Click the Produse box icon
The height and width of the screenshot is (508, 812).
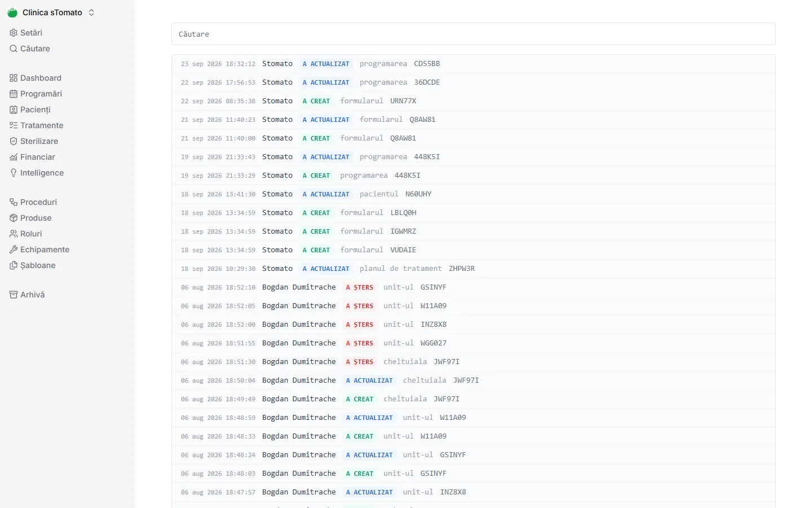[14, 218]
